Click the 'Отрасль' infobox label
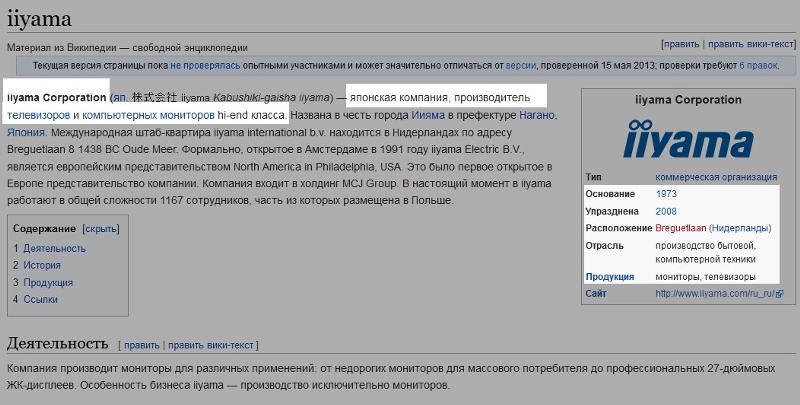Image resolution: width=800 pixels, height=405 pixels. tap(605, 246)
